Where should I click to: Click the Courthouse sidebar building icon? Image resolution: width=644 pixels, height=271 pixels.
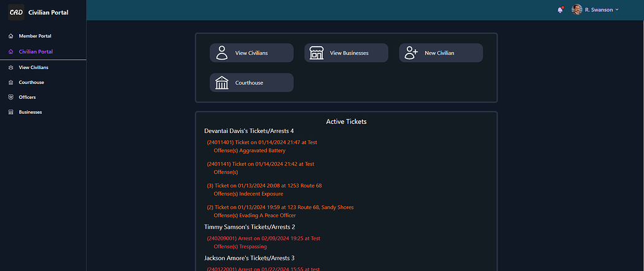[11, 83]
